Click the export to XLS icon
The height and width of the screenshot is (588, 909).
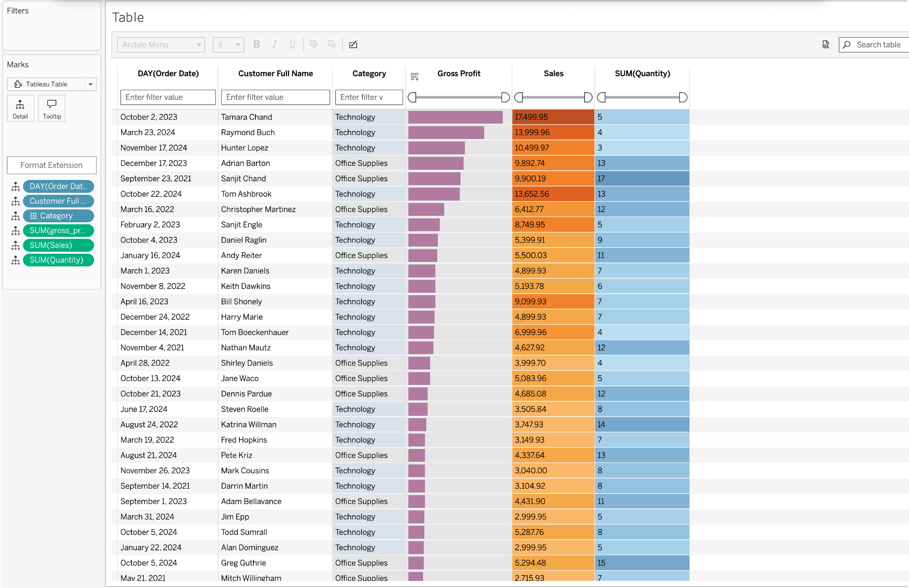click(825, 44)
